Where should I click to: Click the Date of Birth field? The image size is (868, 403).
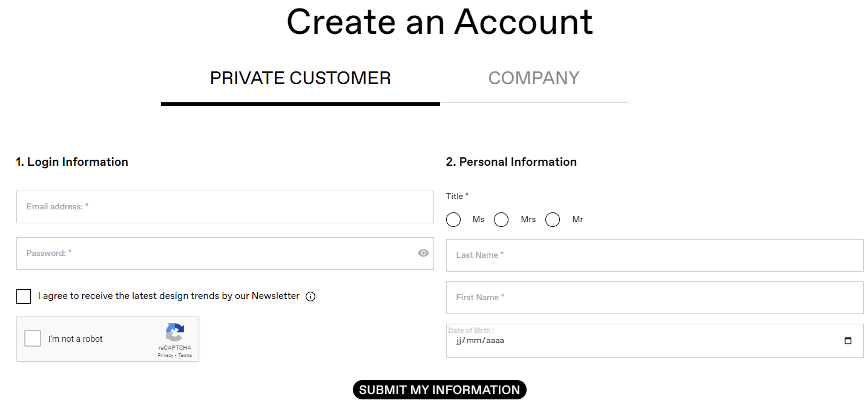[x=655, y=341]
